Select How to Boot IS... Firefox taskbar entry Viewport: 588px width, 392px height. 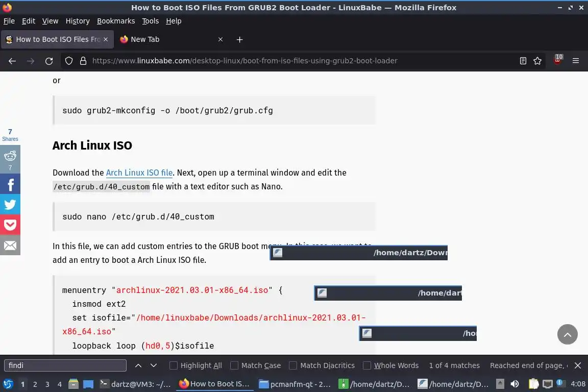click(x=215, y=384)
